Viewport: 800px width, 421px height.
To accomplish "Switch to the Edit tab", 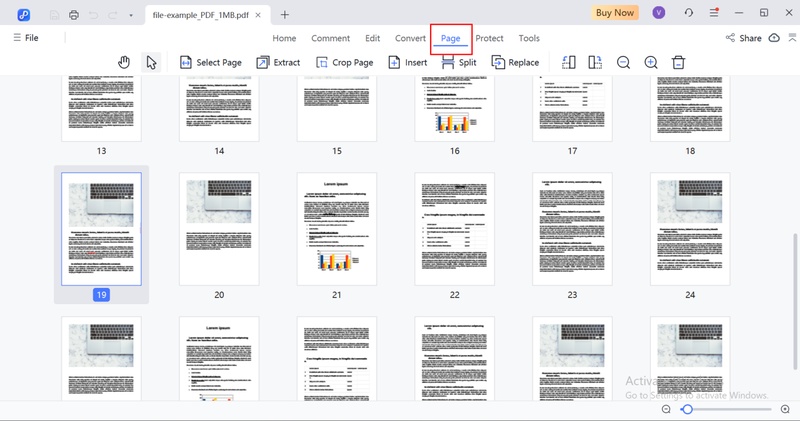I will (372, 38).
